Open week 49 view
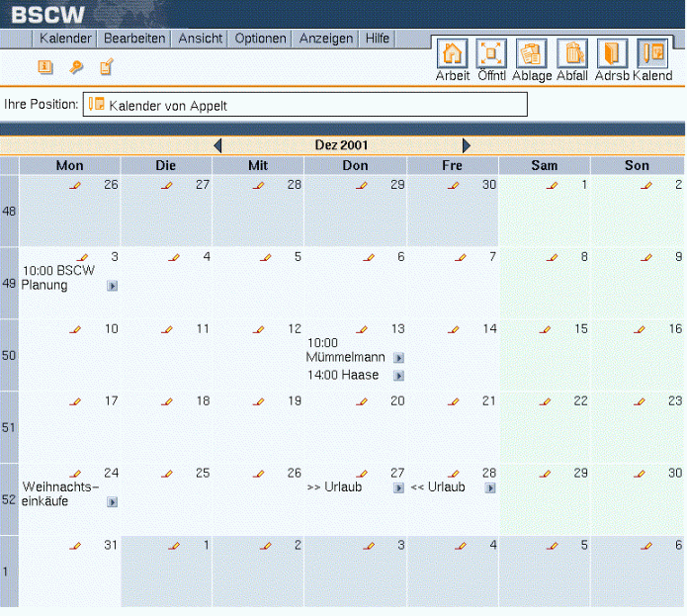 tap(9, 284)
